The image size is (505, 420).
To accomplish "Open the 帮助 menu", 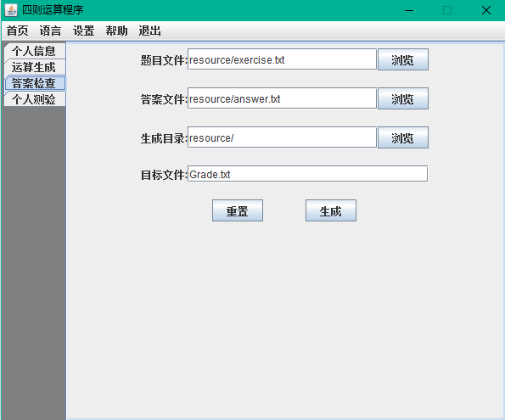I will point(116,31).
